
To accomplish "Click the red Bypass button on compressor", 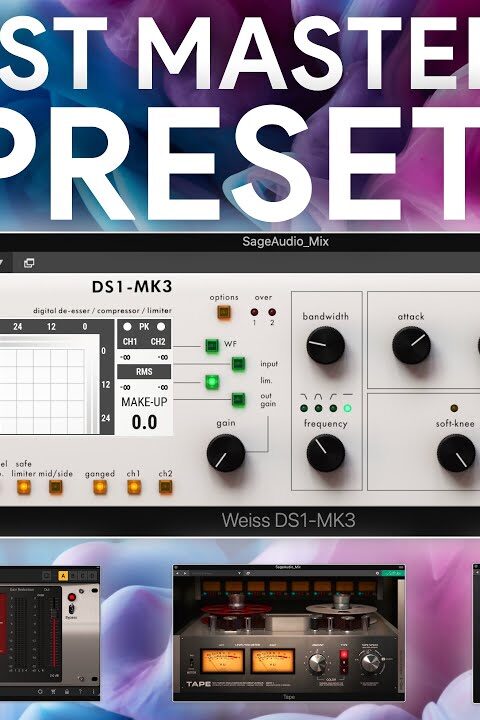I will pyautogui.click(x=72, y=597).
